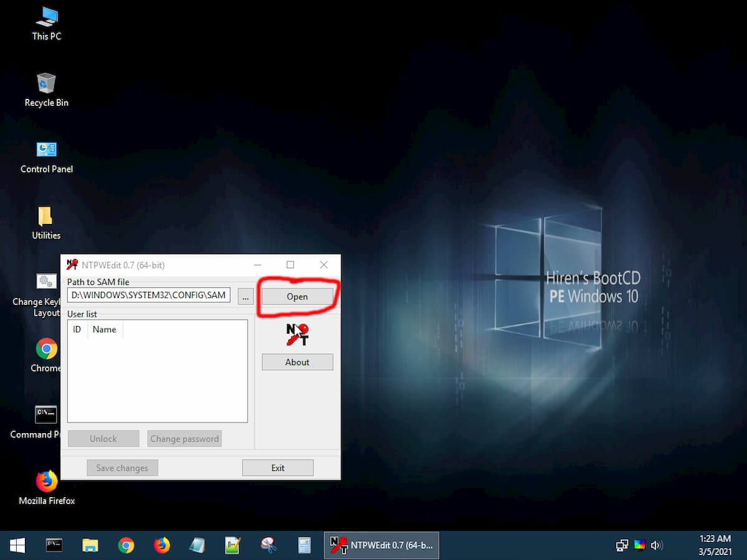Screen dimensions: 747x560
Task: Open the SAM file with Open button
Action: (x=297, y=296)
